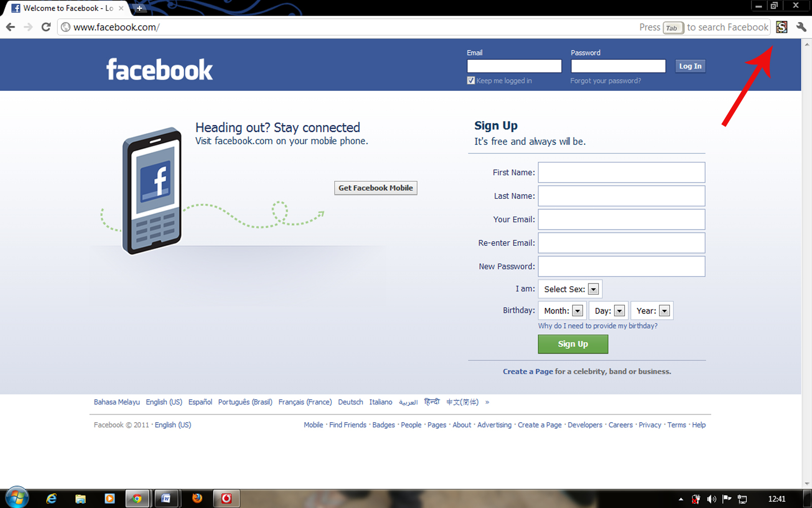This screenshot has height=508, width=812.
Task: Go back using the browser back arrow
Action: point(11,27)
